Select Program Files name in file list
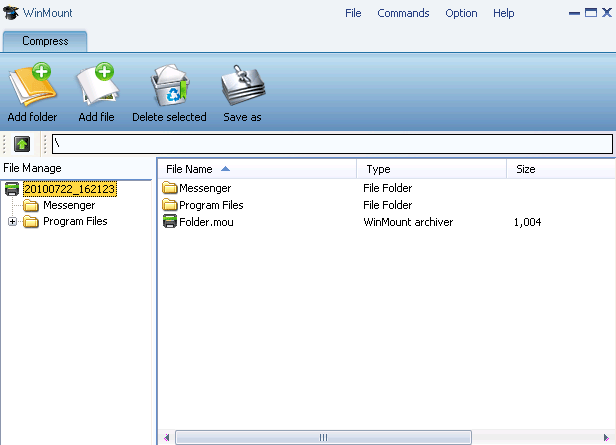 [x=211, y=205]
